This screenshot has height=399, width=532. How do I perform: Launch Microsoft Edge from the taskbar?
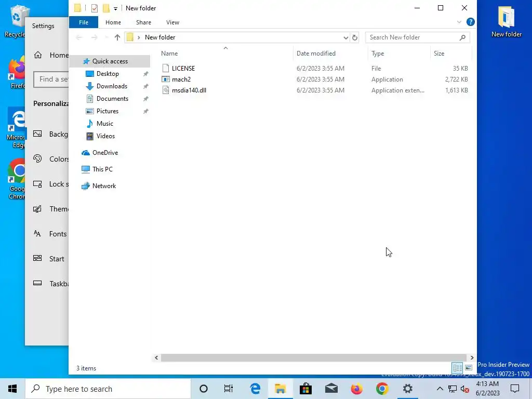255,389
